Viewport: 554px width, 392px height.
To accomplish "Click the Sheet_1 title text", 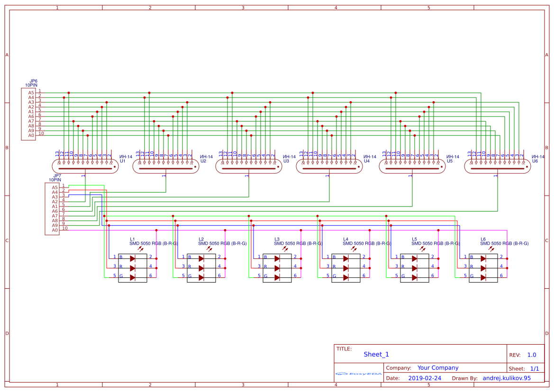I will (x=376, y=354).
